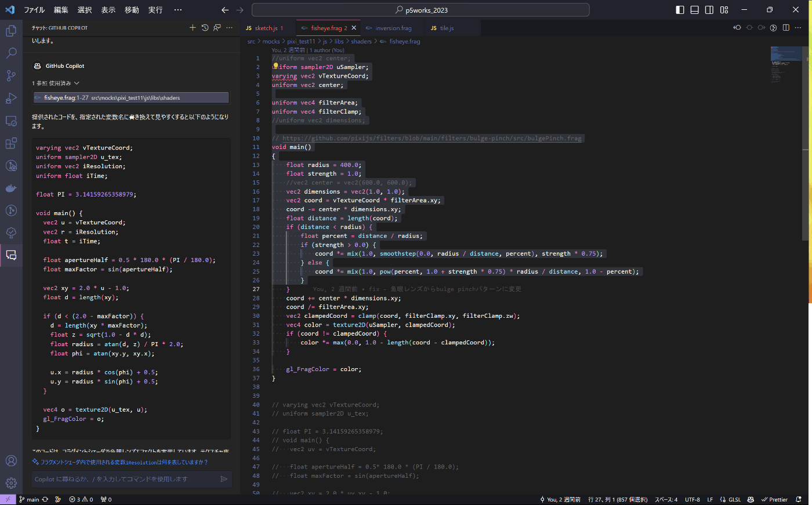The width and height of the screenshot is (812, 505).
Task: Focus the p5works_2023 command center search box
Action: 420,10
